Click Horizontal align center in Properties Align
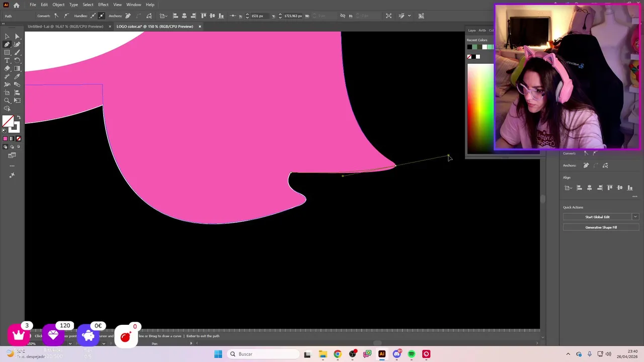 (589, 188)
